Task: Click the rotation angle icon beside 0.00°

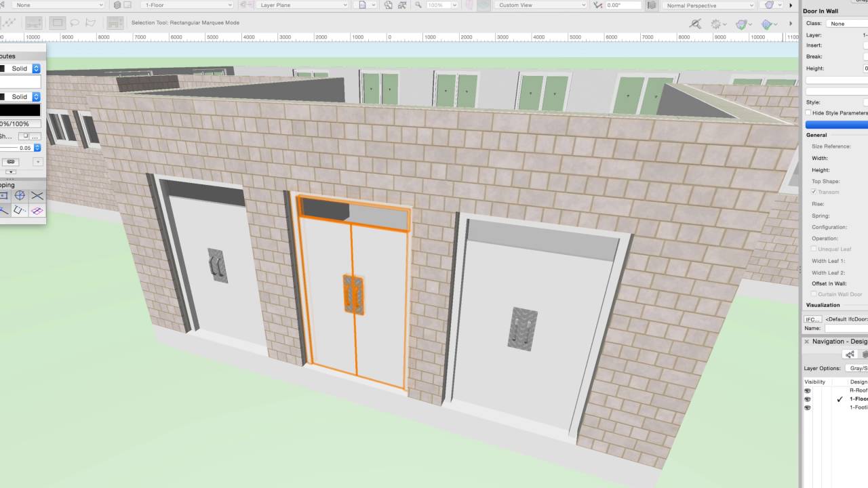Action: click(597, 5)
